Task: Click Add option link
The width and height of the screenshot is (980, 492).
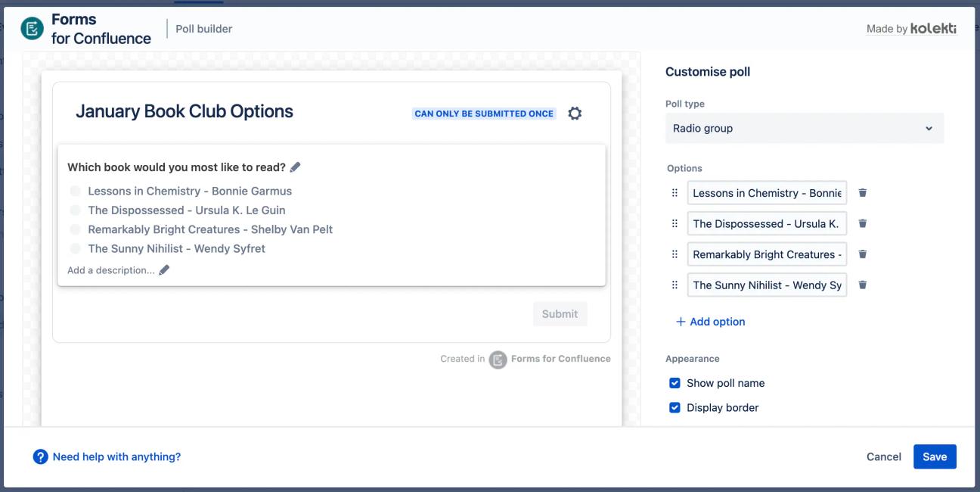Action: [710, 322]
